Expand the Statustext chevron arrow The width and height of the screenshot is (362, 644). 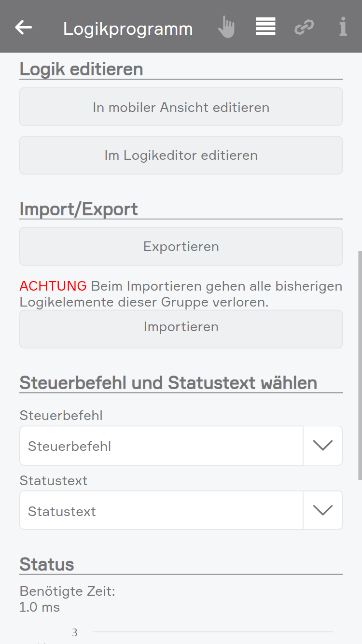click(322, 511)
